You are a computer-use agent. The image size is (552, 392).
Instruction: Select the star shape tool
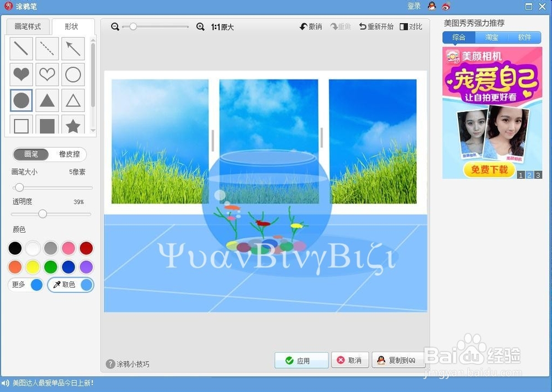pyautogui.click(x=73, y=126)
